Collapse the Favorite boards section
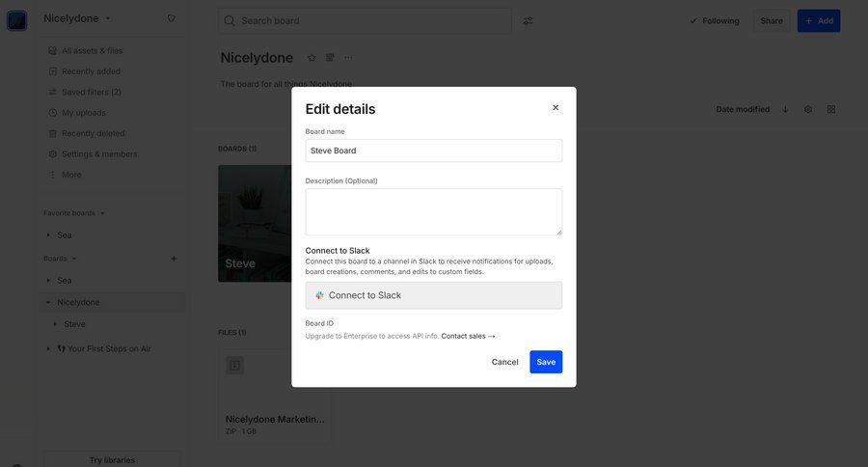Screen dimensions: 868x467 102,213
